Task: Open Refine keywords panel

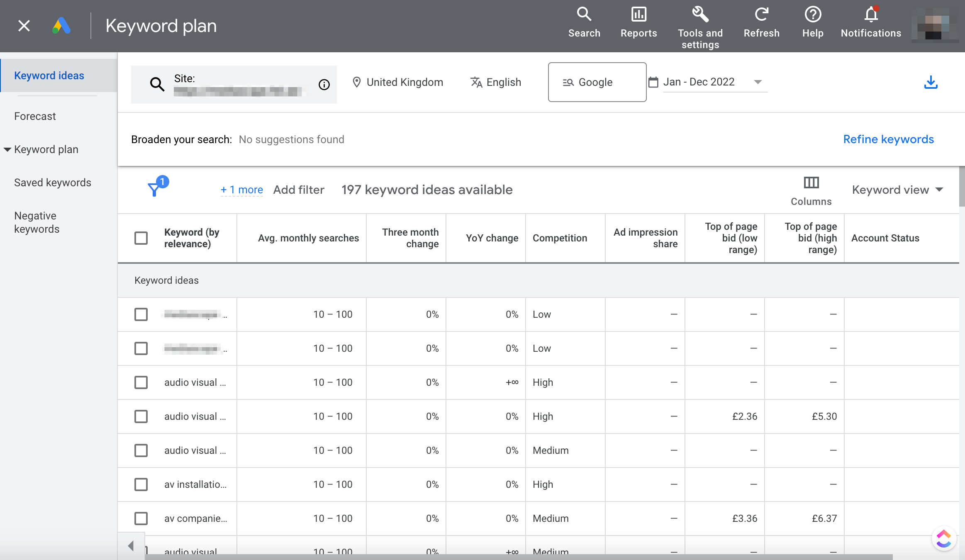Action: 888,139
